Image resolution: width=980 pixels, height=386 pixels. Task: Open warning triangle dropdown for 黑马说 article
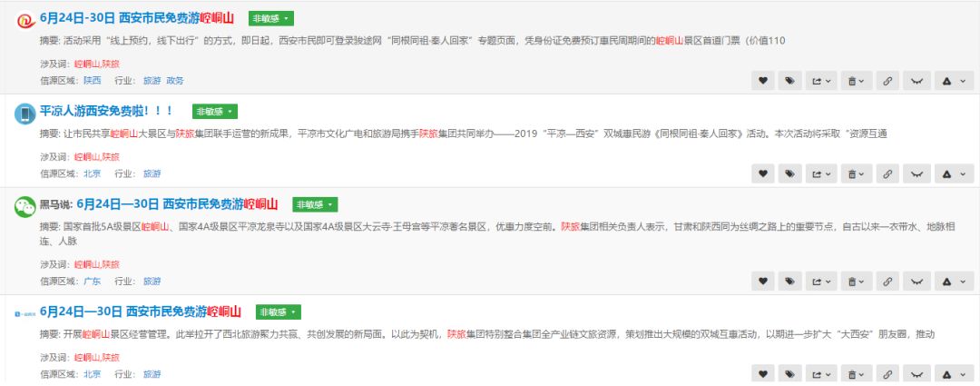tap(955, 282)
